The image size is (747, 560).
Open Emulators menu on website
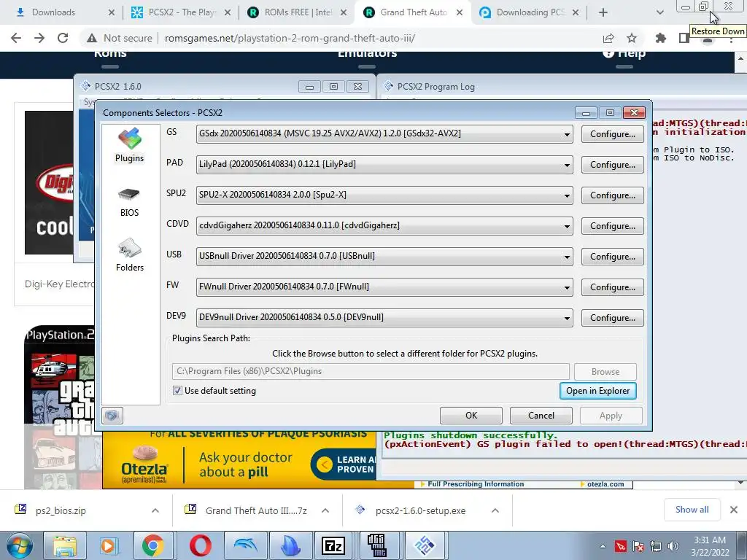(x=368, y=53)
